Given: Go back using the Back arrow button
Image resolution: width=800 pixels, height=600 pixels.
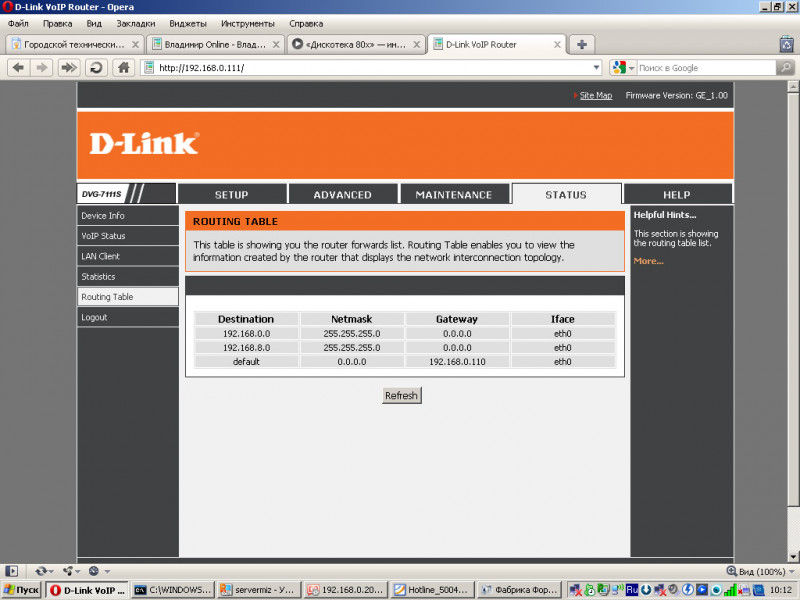Looking at the screenshot, I should [18, 68].
